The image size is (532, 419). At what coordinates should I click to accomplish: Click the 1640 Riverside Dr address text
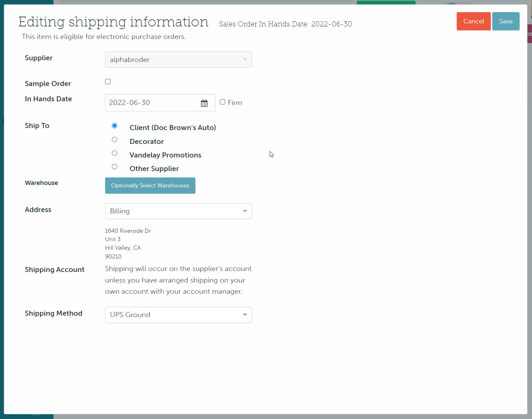click(x=128, y=231)
